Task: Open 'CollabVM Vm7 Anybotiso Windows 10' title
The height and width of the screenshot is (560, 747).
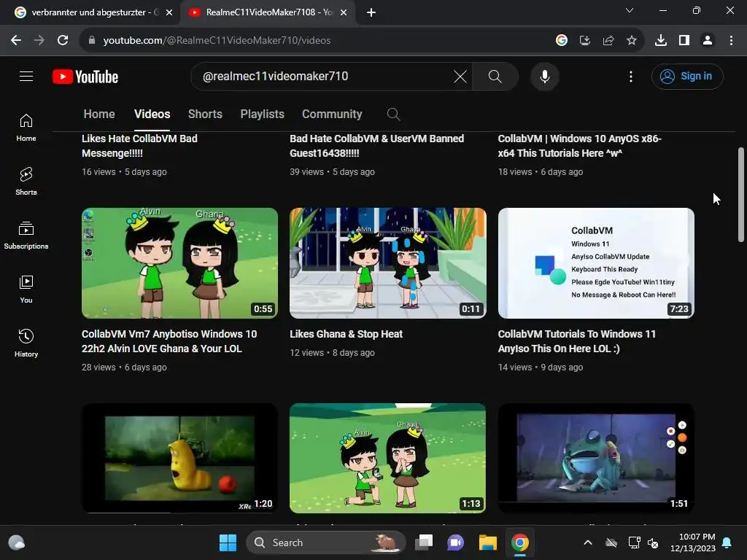Action: [x=169, y=341]
